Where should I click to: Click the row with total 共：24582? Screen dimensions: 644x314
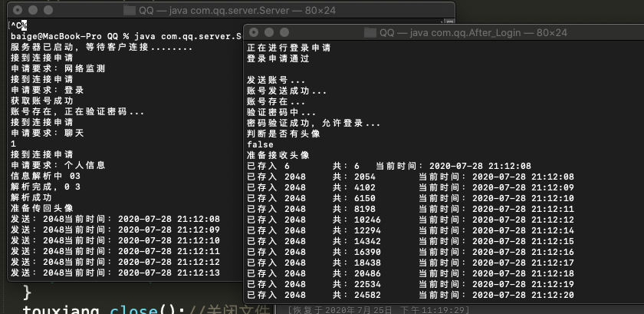click(x=410, y=295)
